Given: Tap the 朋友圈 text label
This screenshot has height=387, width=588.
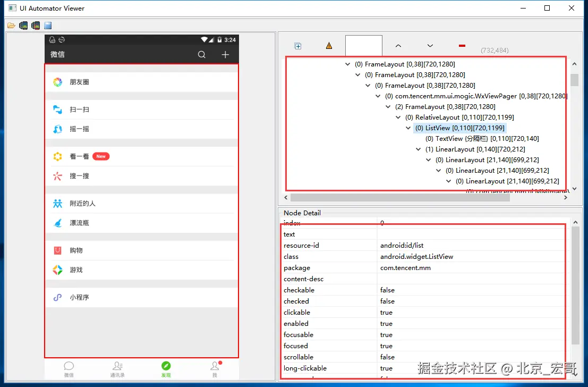Looking at the screenshot, I should click(79, 82).
